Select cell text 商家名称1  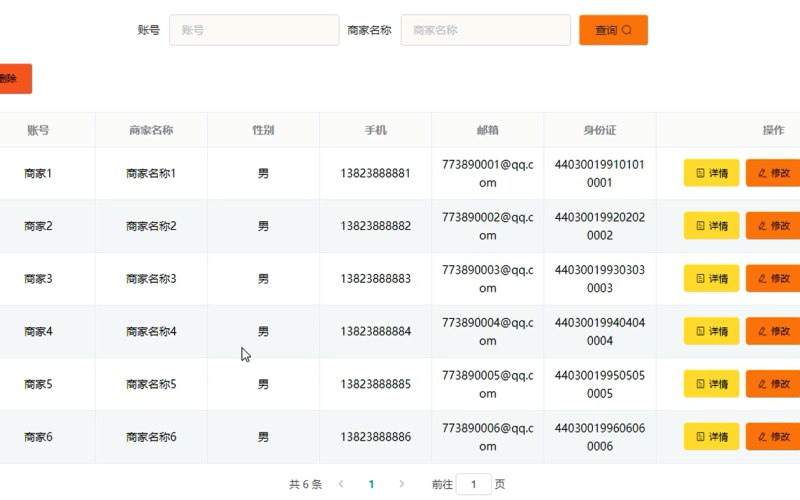[151, 173]
